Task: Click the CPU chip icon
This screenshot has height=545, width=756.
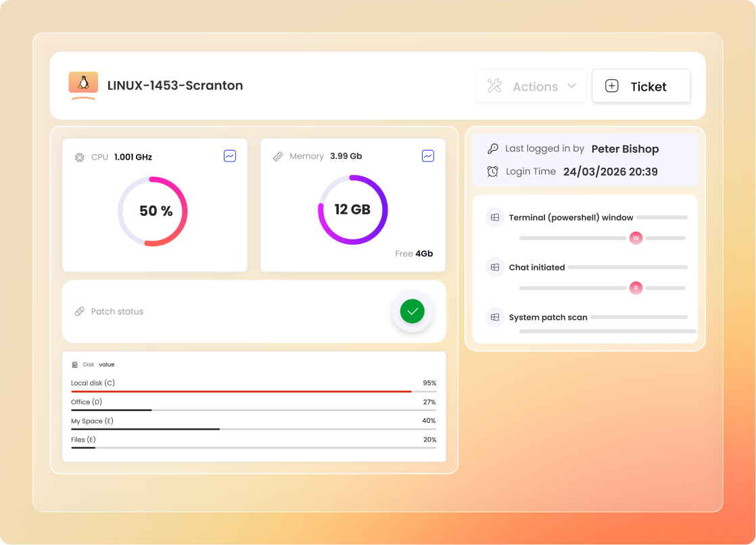Action: 78,156
